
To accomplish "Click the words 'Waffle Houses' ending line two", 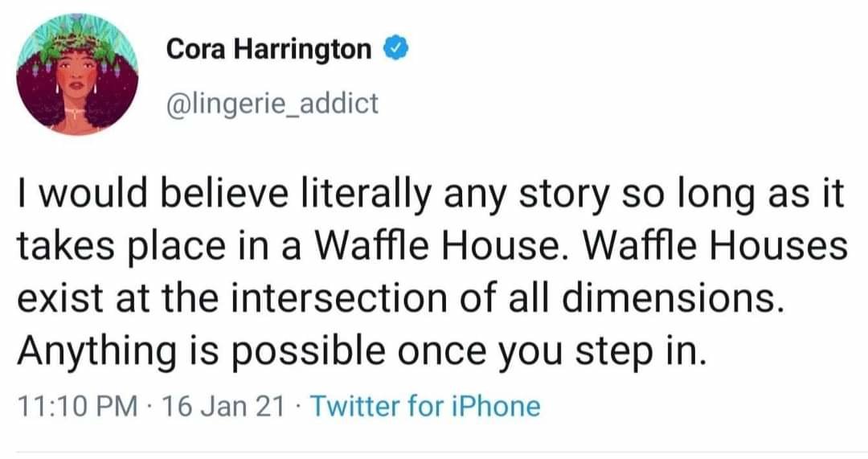I will 716,246.
